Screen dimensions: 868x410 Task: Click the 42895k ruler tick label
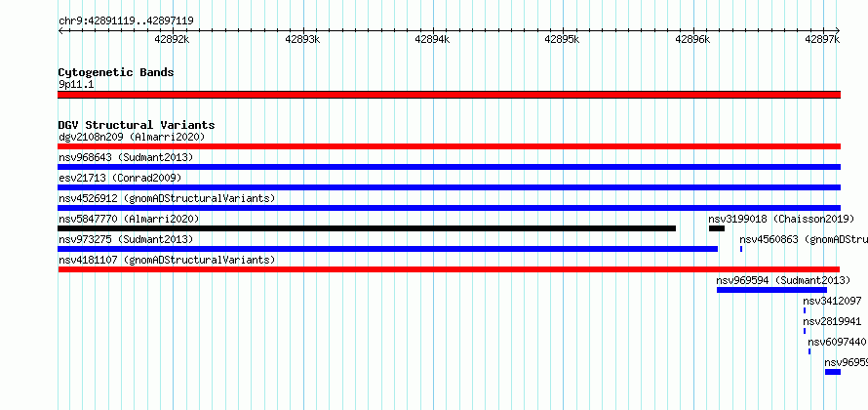563,39
